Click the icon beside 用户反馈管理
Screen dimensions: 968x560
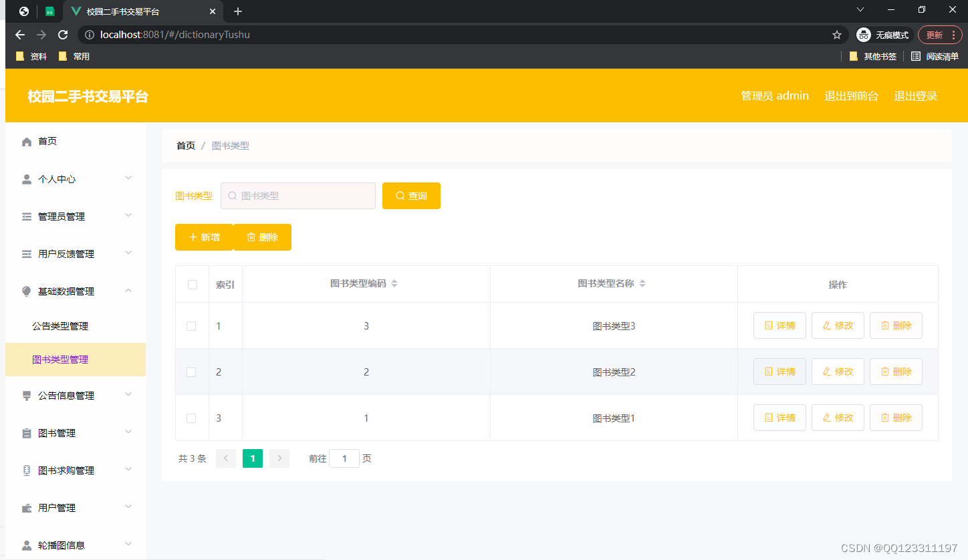coord(27,254)
